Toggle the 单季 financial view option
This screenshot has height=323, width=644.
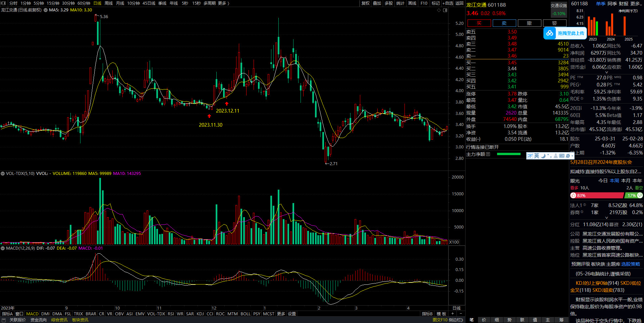pos(600,3)
